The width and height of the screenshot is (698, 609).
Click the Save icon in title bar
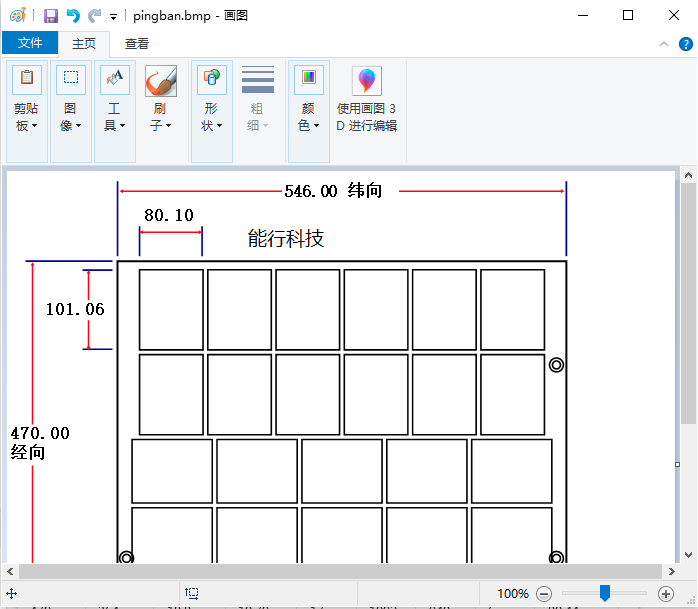pos(51,16)
